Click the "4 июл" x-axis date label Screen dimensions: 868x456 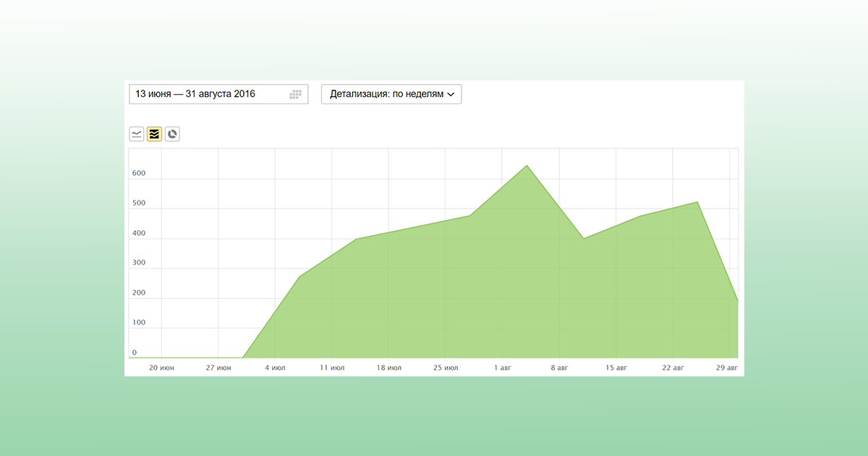pos(275,368)
